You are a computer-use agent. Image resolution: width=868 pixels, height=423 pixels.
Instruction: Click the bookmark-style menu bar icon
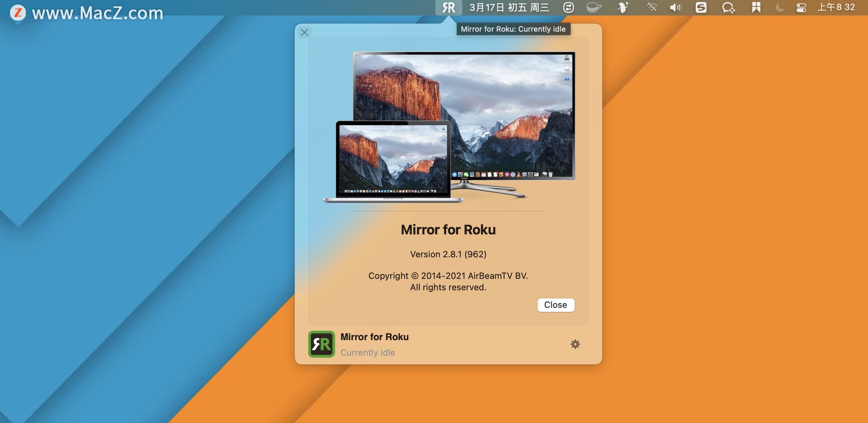(x=756, y=7)
